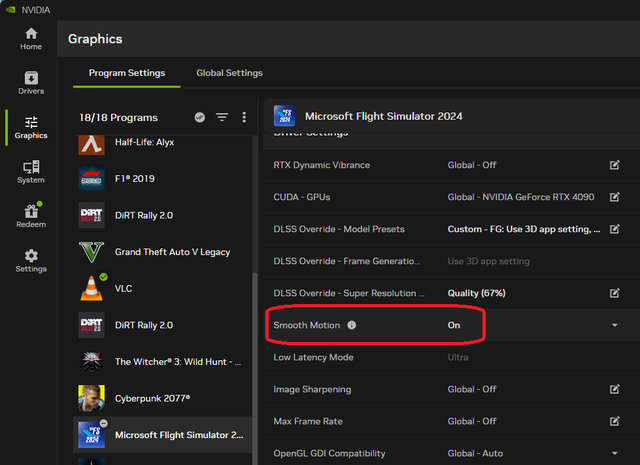Image resolution: width=640 pixels, height=465 pixels.
Task: Select the Graphics sidebar icon
Action: 31,127
